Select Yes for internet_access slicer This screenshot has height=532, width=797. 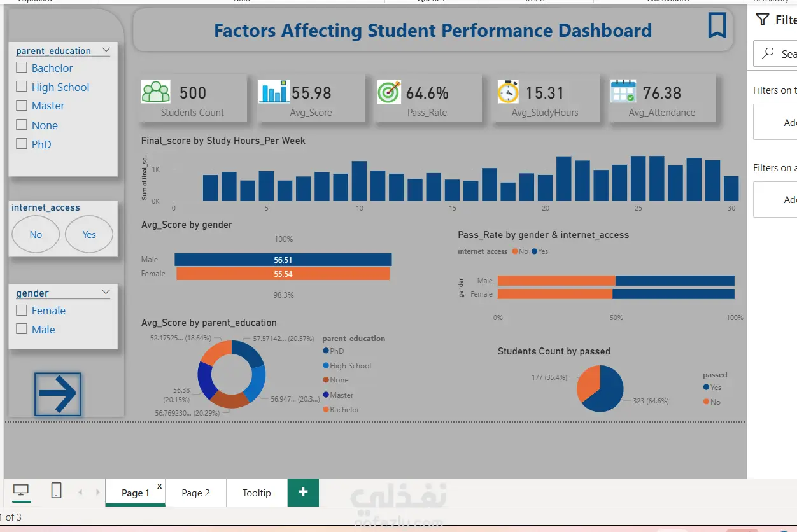tap(89, 234)
